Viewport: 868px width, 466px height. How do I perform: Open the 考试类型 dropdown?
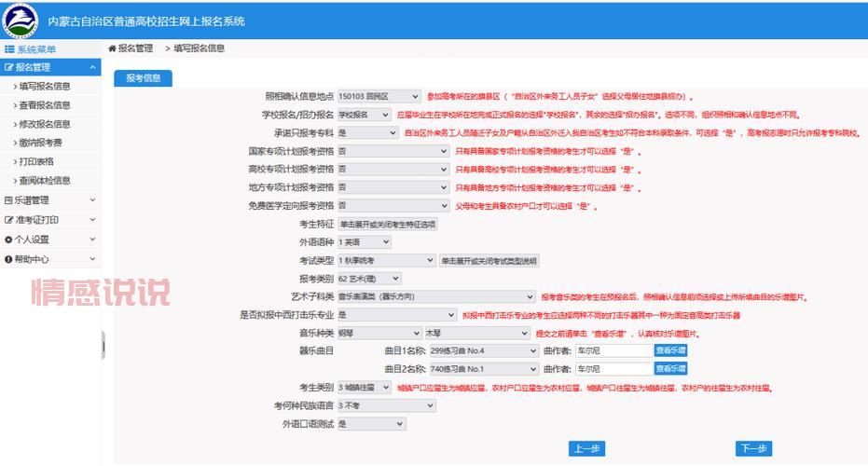386,260
